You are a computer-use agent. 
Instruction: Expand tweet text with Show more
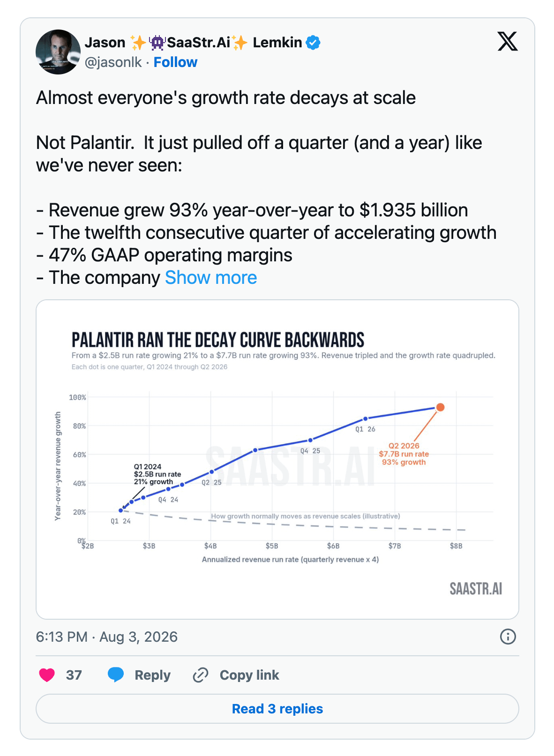point(211,278)
